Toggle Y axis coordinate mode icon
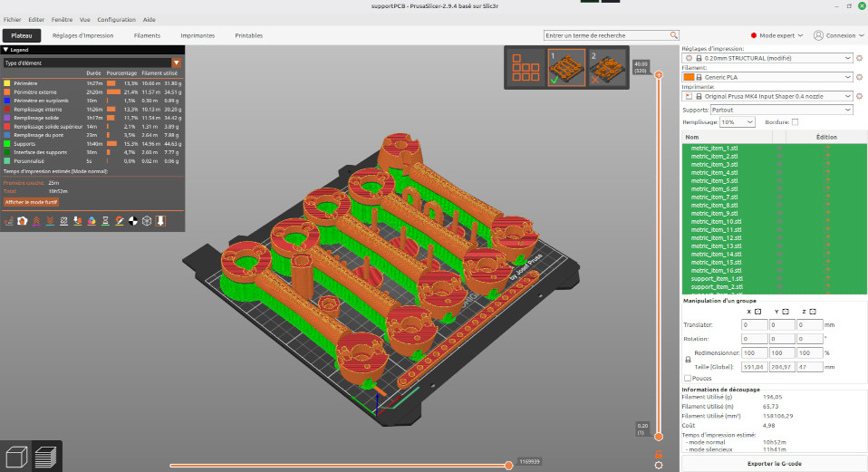Image resolution: width=868 pixels, height=472 pixels. [x=786, y=312]
